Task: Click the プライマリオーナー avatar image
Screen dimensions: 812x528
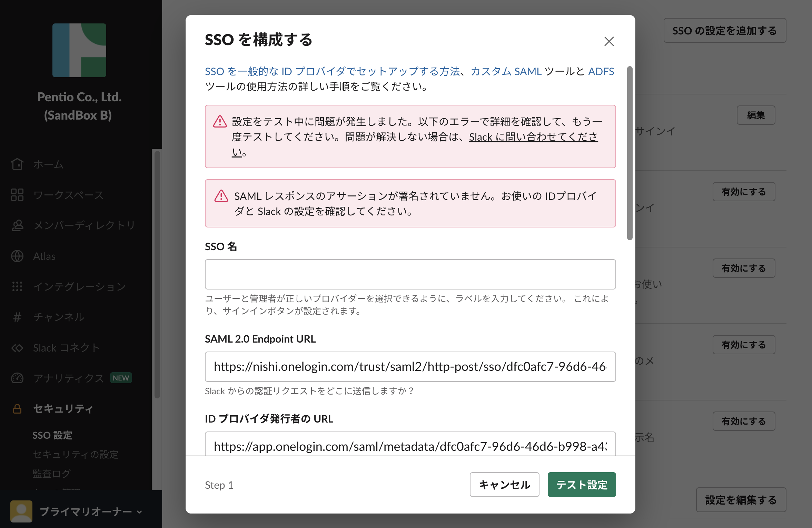Action: click(x=21, y=511)
